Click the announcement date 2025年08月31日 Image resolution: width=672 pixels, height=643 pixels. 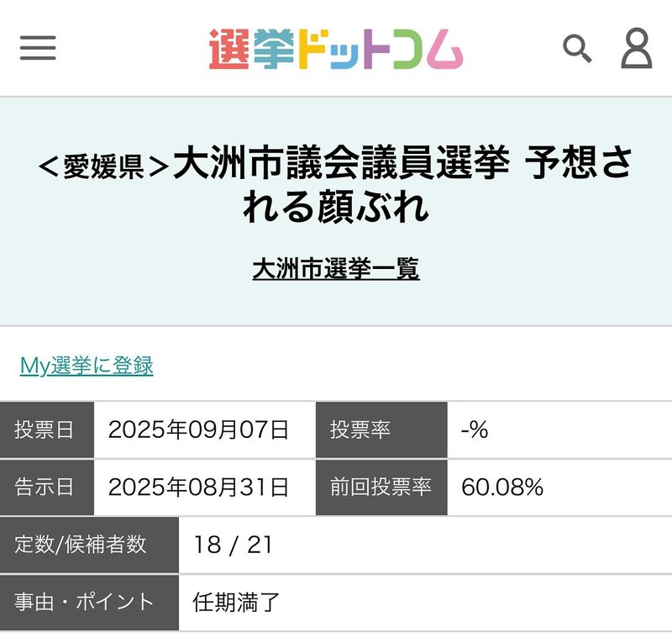198,488
